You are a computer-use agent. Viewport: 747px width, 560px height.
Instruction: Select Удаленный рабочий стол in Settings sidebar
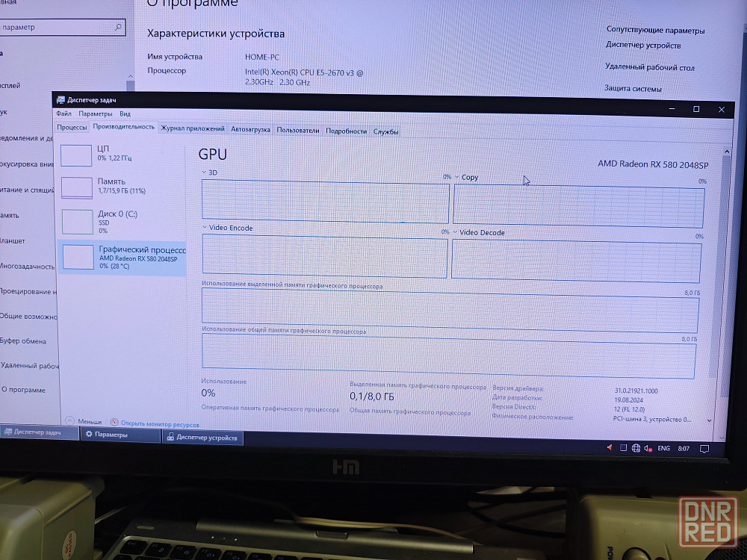(30, 366)
